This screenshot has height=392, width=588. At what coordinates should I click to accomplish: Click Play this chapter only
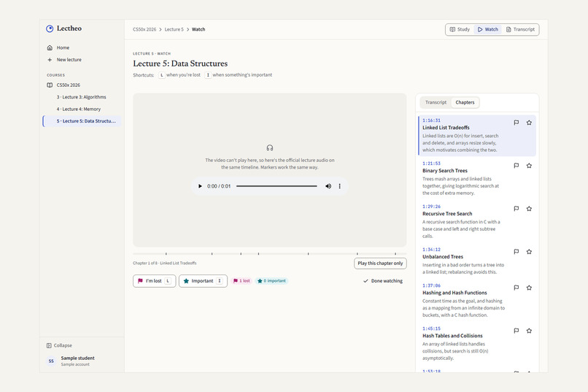point(380,264)
